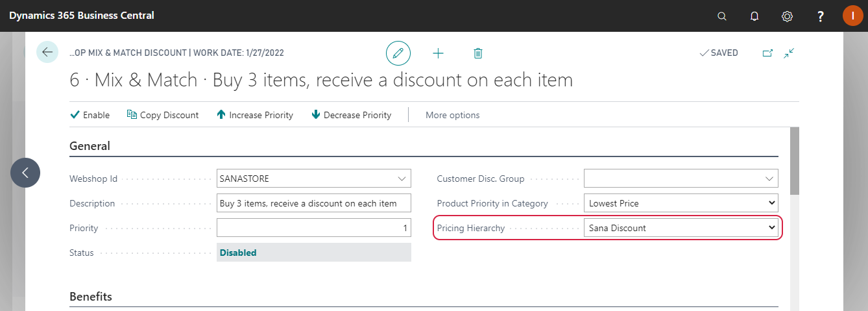
Task: Expand the Webshop Id dropdown
Action: coord(400,179)
